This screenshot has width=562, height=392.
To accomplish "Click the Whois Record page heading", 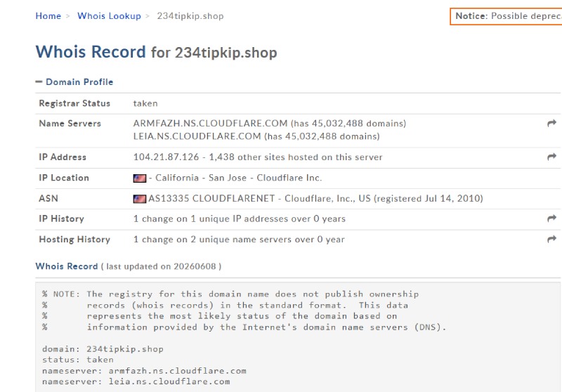I will pos(156,52).
